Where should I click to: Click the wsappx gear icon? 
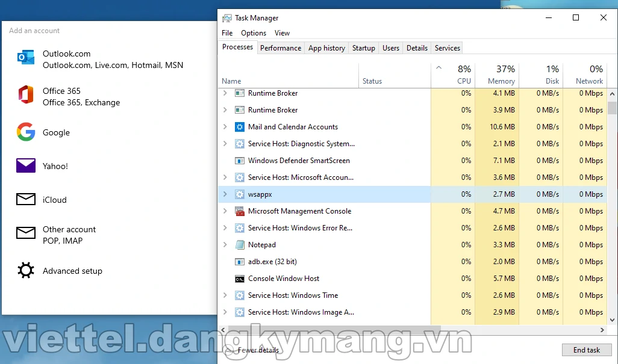click(239, 194)
